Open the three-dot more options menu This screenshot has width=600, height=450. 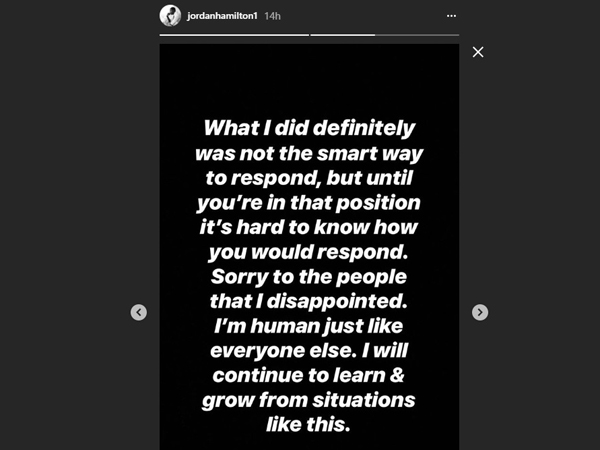pyautogui.click(x=451, y=17)
